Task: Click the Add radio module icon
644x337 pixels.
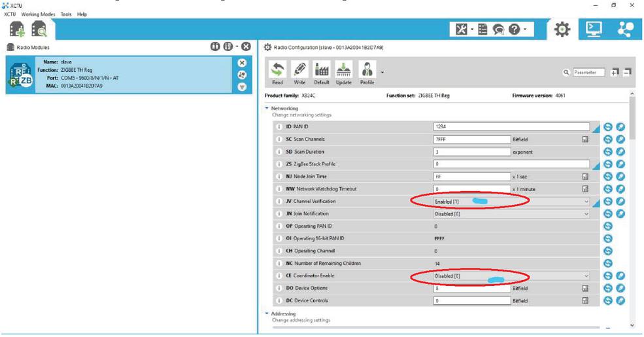Action: click(x=17, y=29)
